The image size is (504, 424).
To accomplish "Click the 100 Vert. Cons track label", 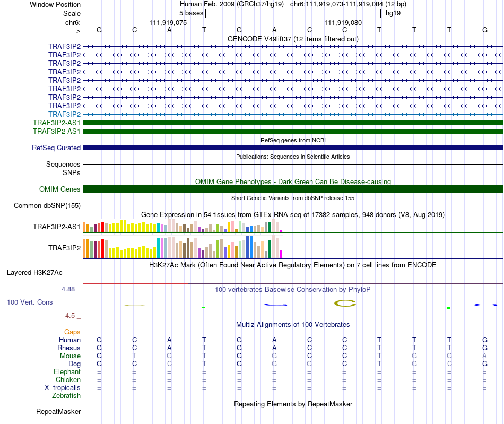I will (30, 302).
